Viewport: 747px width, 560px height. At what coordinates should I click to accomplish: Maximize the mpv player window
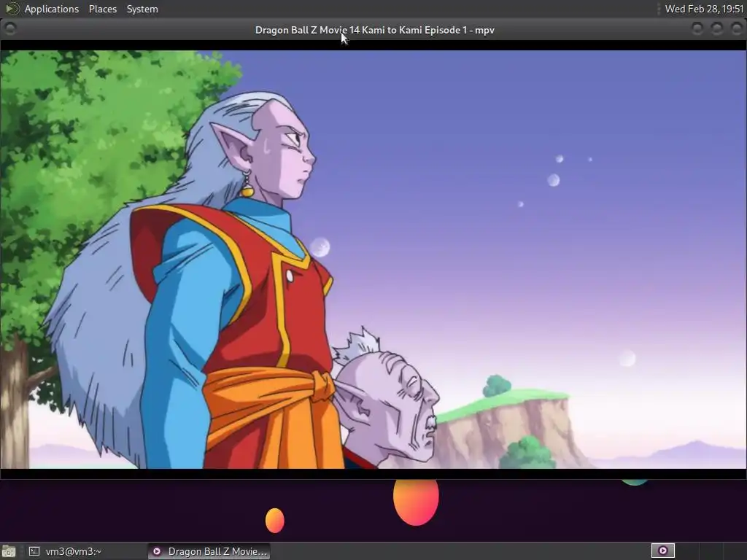click(x=716, y=29)
